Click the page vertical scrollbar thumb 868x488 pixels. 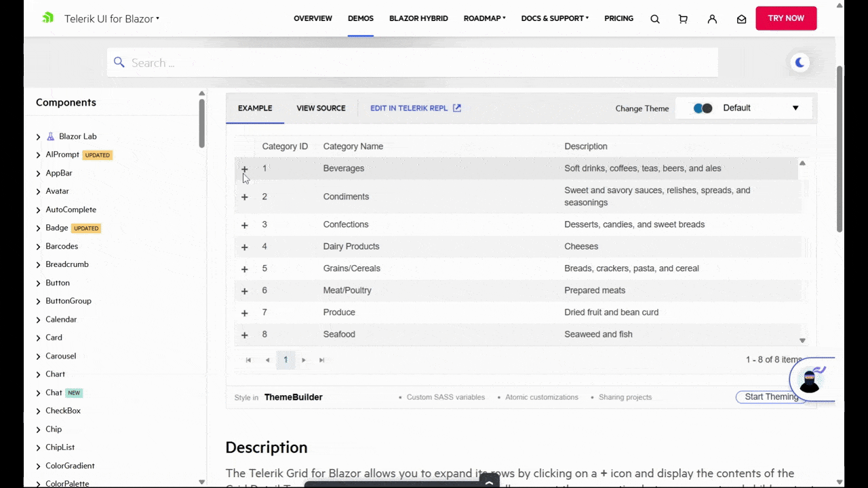point(840,149)
